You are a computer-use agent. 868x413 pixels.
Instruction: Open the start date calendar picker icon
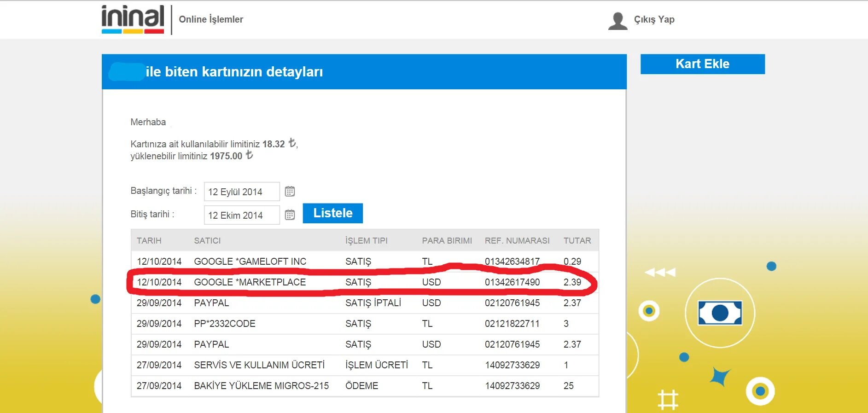click(290, 192)
